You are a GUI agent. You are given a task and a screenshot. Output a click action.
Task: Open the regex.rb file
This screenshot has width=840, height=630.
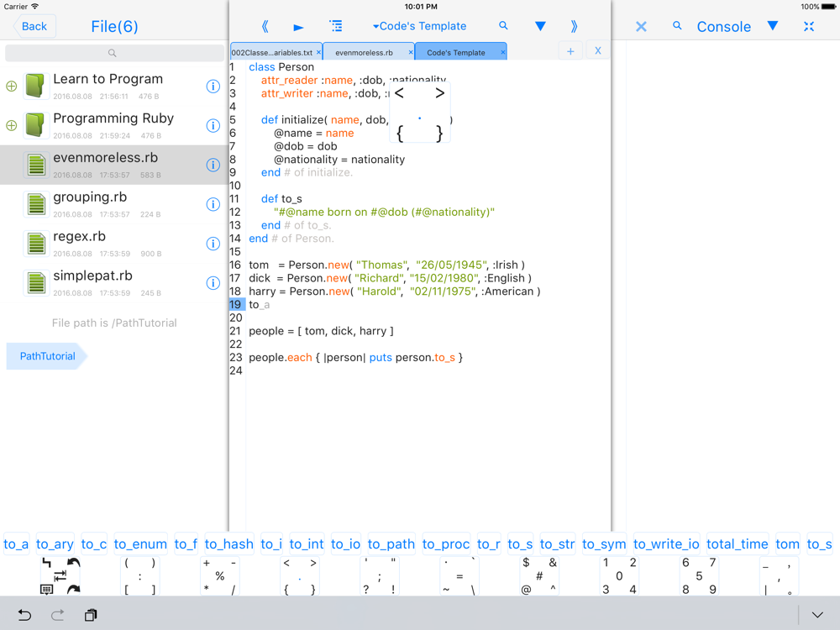[x=114, y=244]
